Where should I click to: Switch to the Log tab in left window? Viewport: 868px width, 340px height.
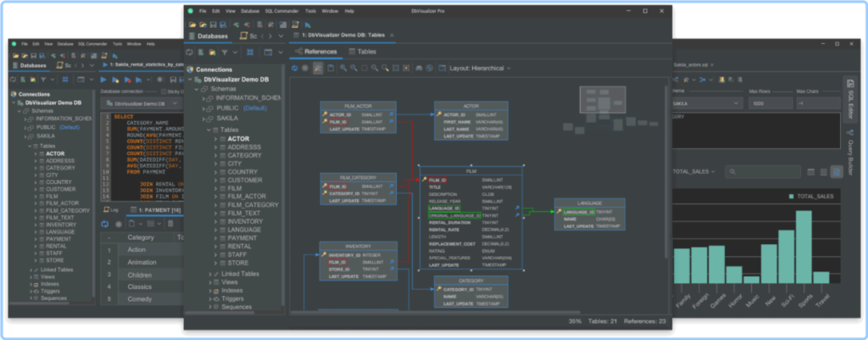(111, 210)
